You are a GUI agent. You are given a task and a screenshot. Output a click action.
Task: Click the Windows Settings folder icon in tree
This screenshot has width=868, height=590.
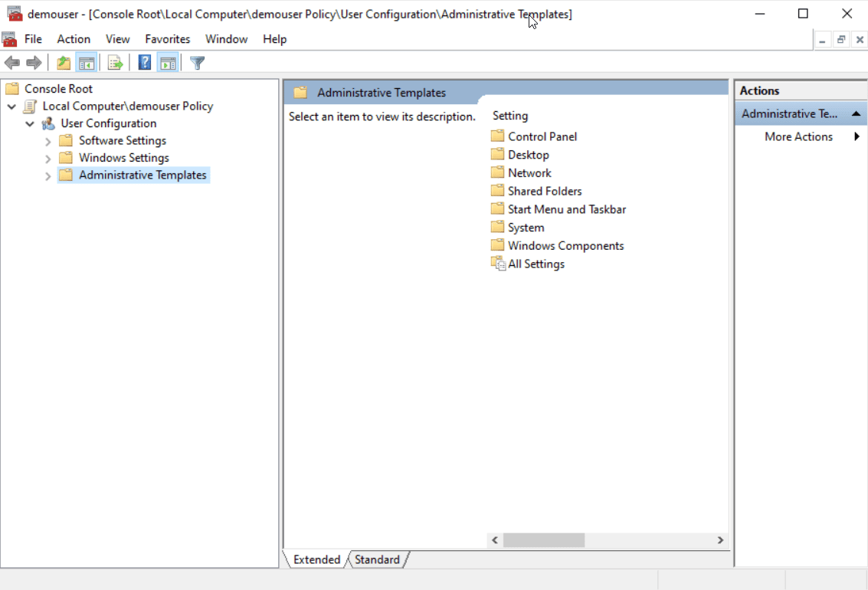pos(66,157)
